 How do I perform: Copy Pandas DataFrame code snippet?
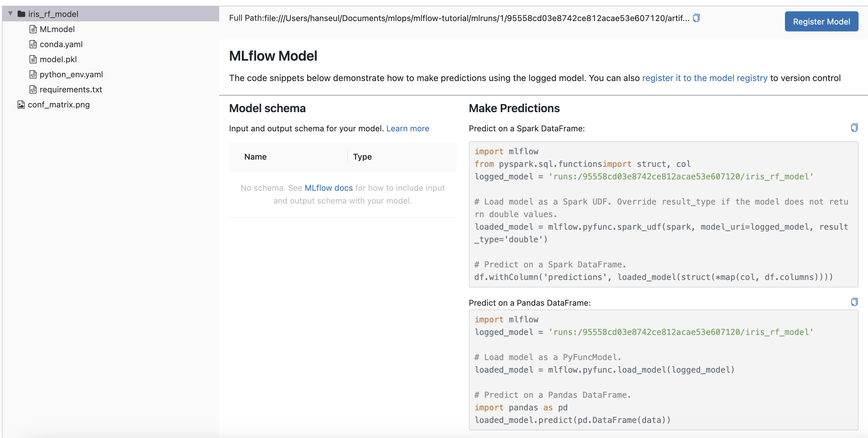click(854, 302)
